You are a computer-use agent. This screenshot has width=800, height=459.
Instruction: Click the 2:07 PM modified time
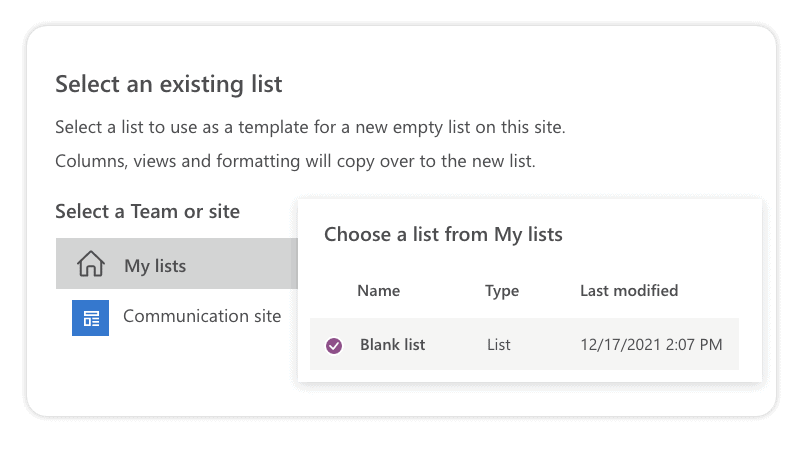coord(694,345)
